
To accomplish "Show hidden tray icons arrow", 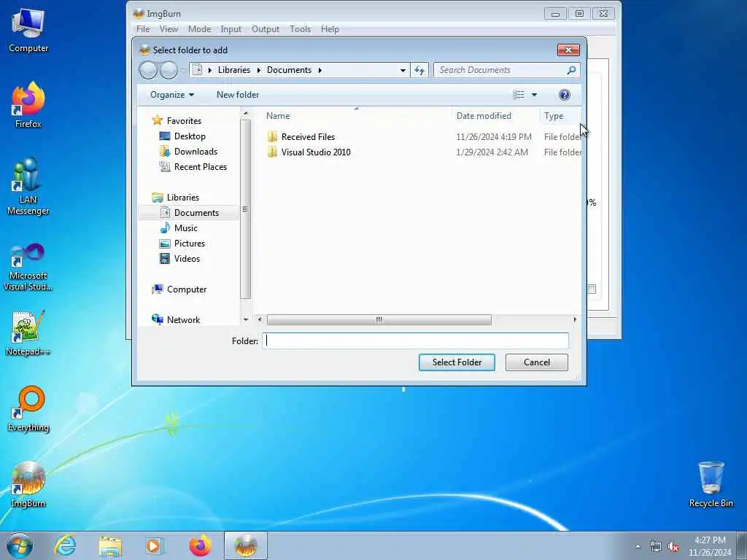I will click(x=638, y=547).
